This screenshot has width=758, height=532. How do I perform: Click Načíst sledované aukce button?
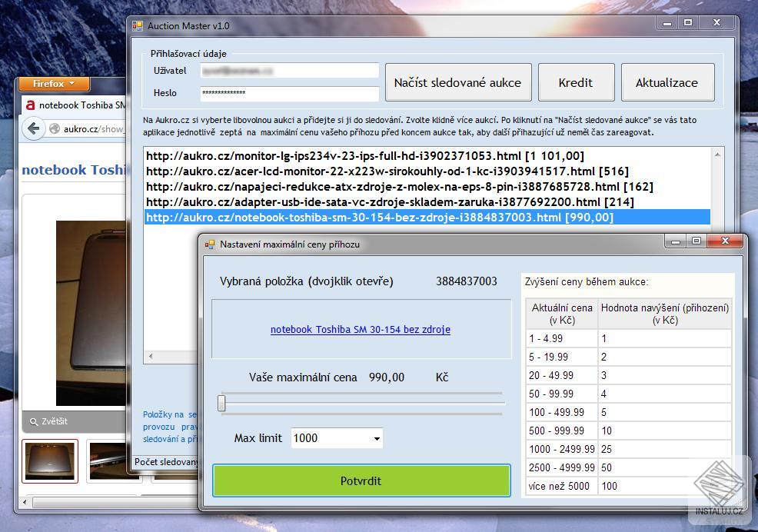point(457,82)
